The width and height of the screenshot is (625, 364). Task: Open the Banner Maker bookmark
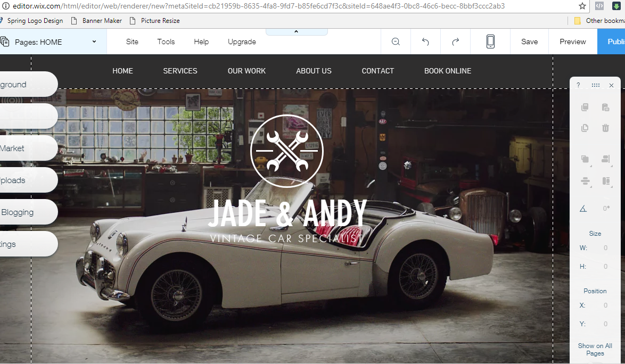tap(96, 21)
